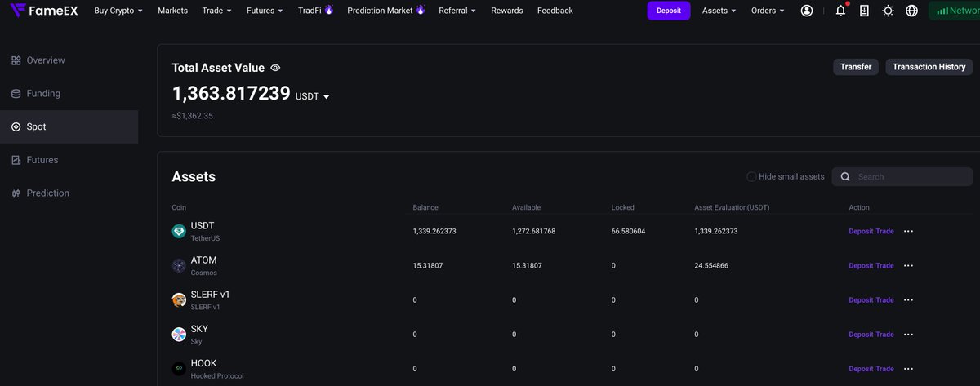
Task: Click the app download icon
Action: point(864,11)
